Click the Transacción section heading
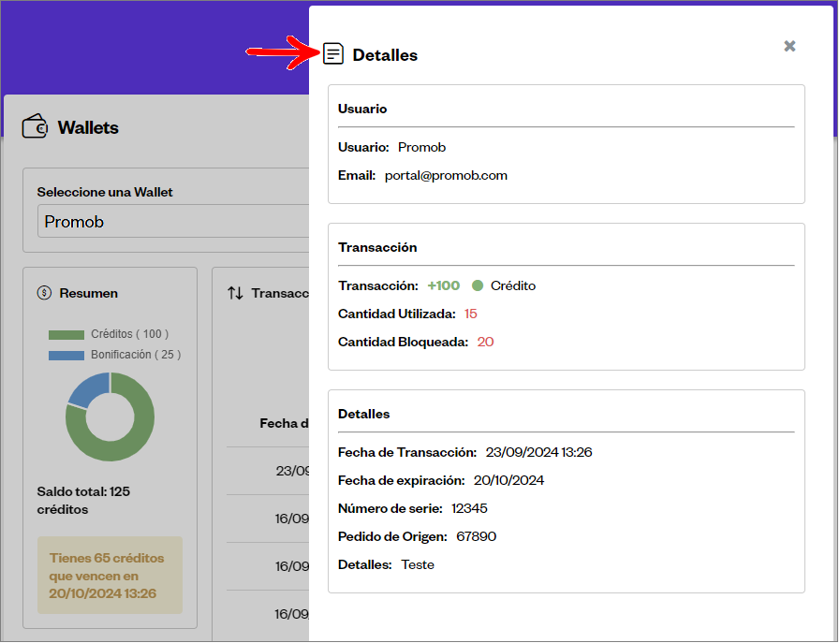 point(377,247)
